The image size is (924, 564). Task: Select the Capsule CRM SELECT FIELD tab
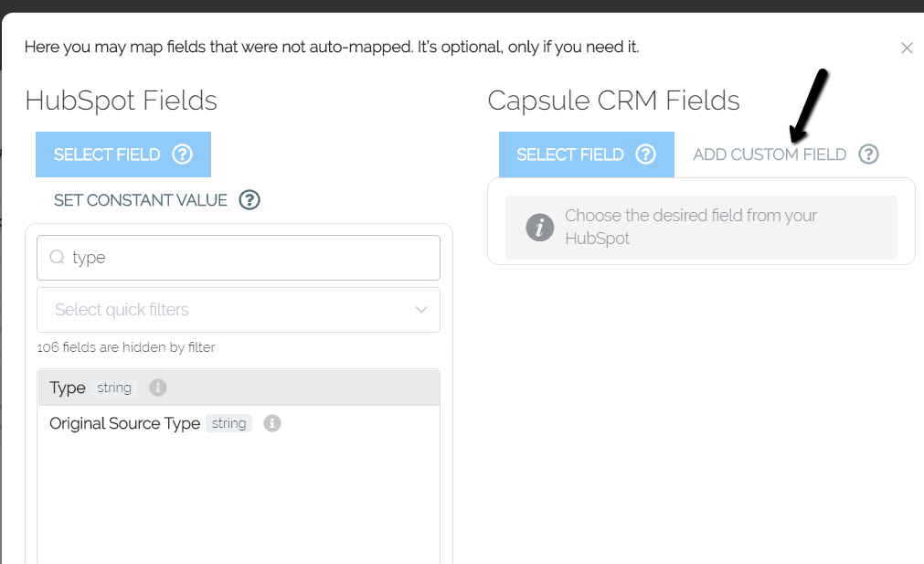click(x=587, y=154)
